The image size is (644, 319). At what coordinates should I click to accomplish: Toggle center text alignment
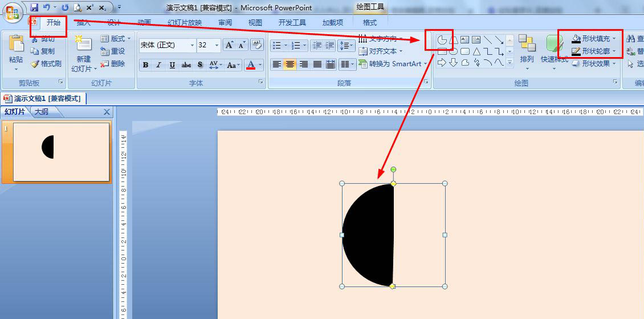pyautogui.click(x=290, y=64)
